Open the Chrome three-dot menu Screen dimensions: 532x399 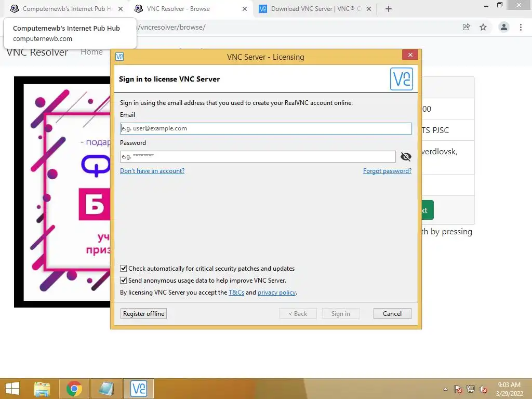coord(521,27)
